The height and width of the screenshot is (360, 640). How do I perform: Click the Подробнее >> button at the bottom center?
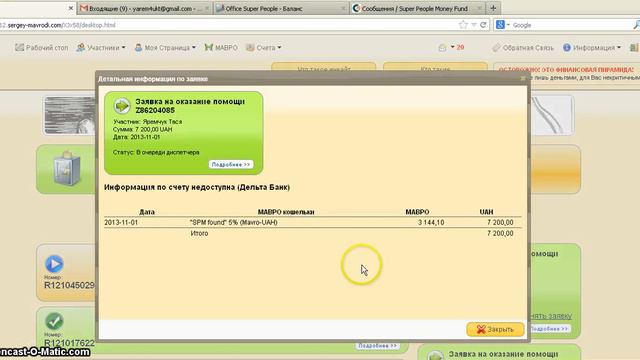pos(378,346)
